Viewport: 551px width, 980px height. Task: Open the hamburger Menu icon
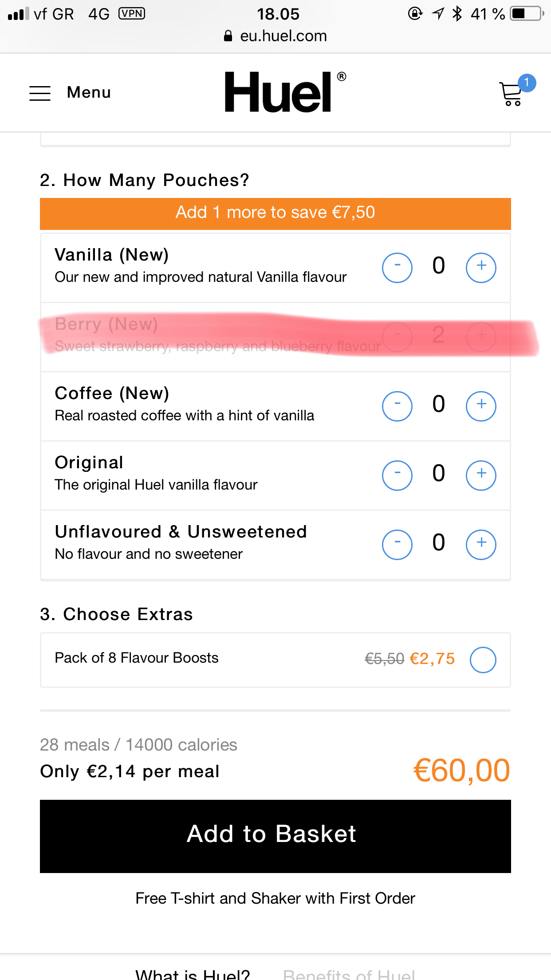[40, 93]
